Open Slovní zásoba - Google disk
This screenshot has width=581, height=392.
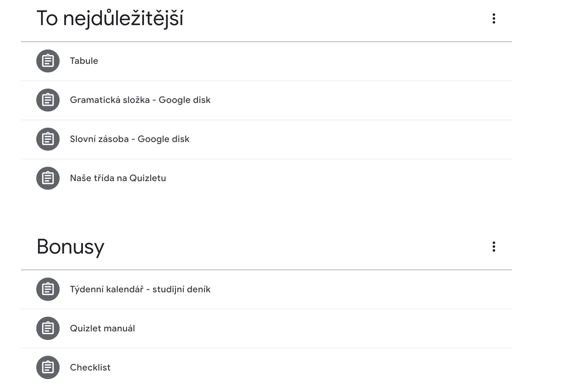tap(130, 139)
